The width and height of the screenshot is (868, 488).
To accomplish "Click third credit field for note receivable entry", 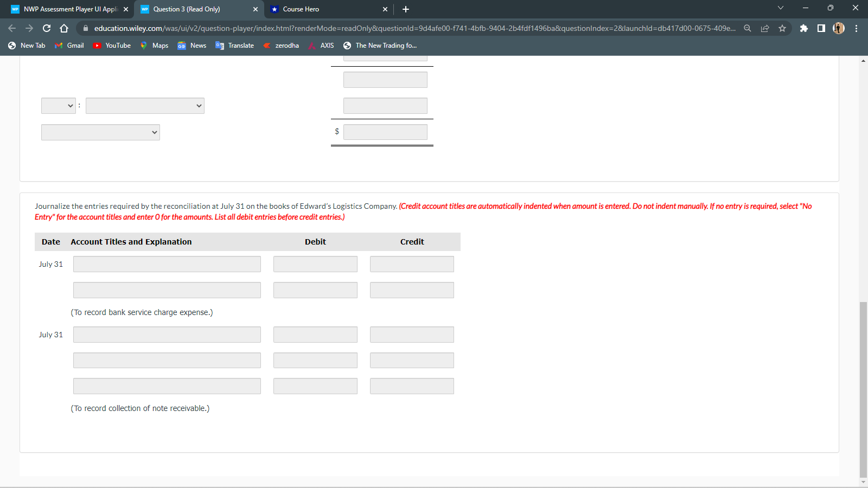I will coord(412,386).
